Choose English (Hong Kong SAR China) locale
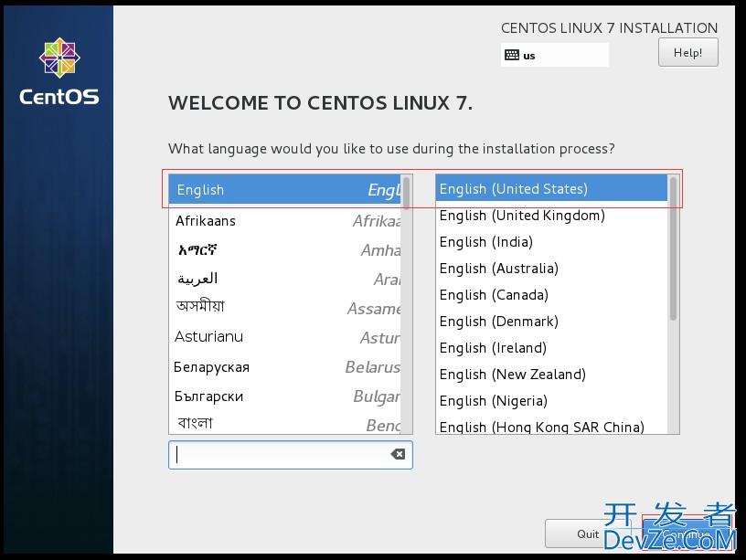The height and width of the screenshot is (560, 746). click(551, 426)
